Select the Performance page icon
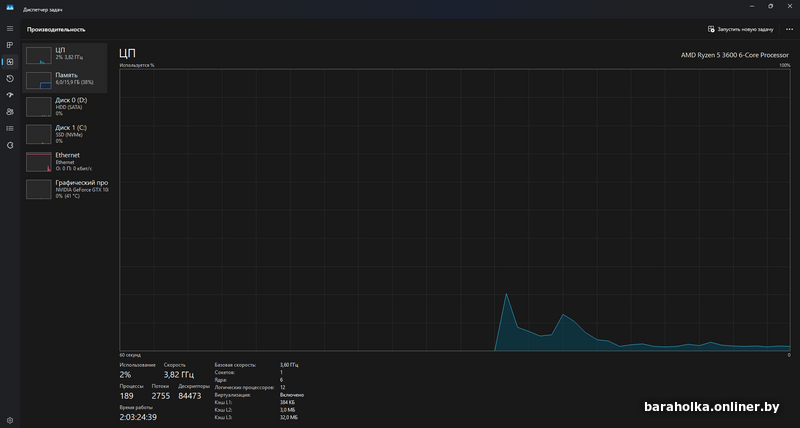This screenshot has height=428, width=800. pos(10,62)
